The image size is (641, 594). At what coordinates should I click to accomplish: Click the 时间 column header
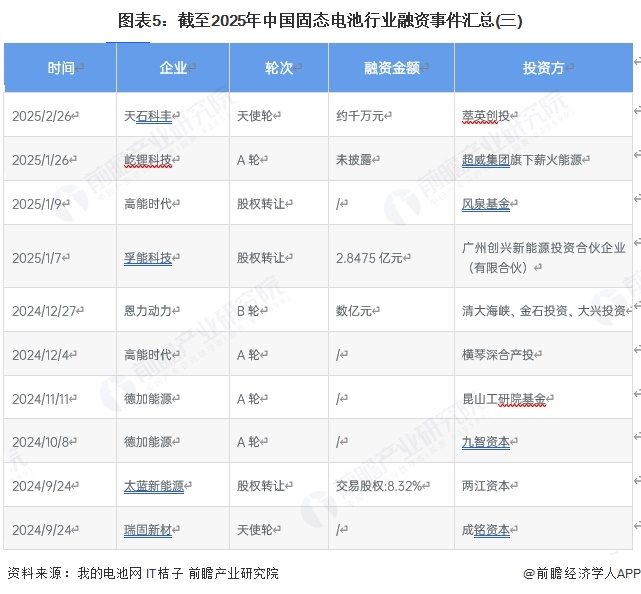[x=60, y=68]
